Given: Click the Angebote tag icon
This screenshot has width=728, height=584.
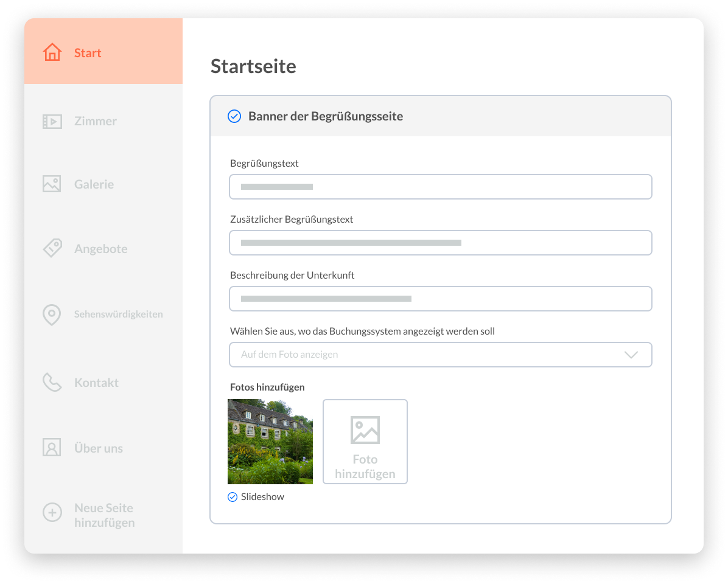Looking at the screenshot, I should (x=52, y=248).
